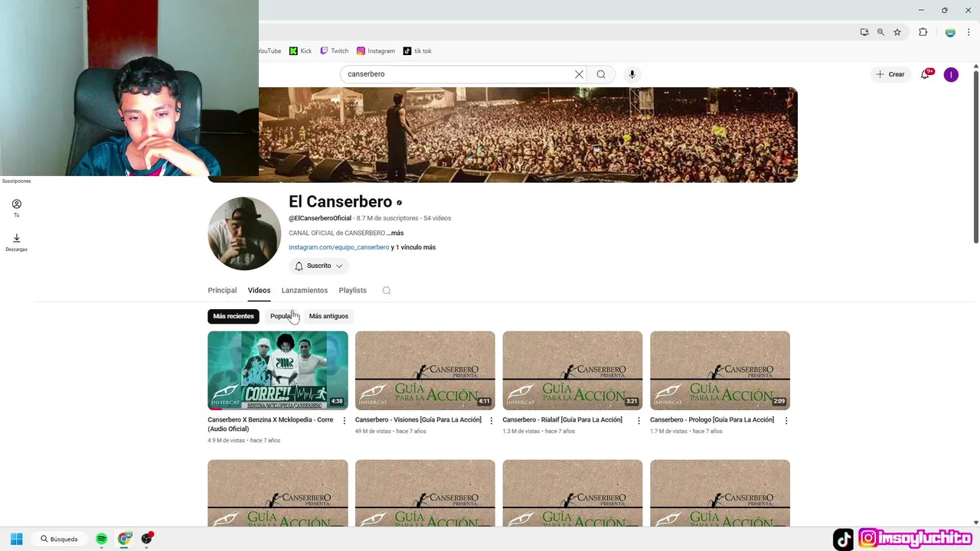The image size is (980, 551).
Task: Click the El Canserbero channel avatar
Action: pos(244,233)
